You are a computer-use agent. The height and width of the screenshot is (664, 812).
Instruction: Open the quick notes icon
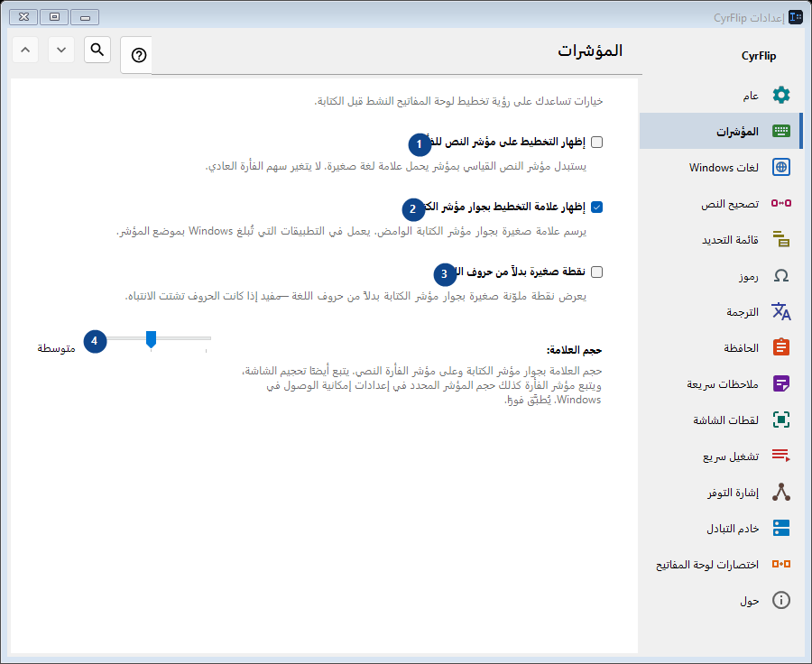781,383
